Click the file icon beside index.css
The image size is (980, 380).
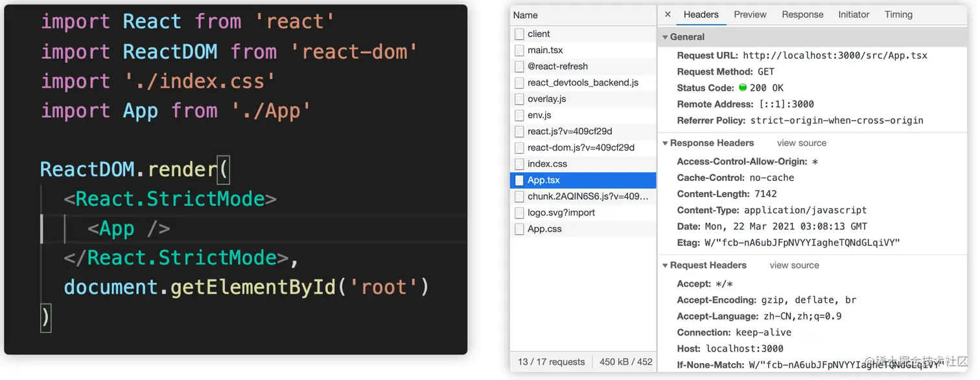pos(519,163)
